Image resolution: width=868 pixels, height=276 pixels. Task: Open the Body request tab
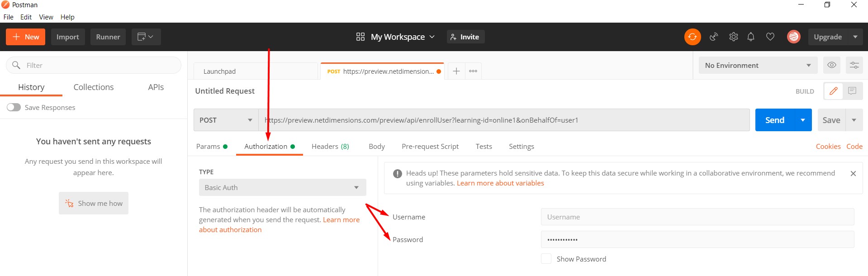(x=377, y=147)
